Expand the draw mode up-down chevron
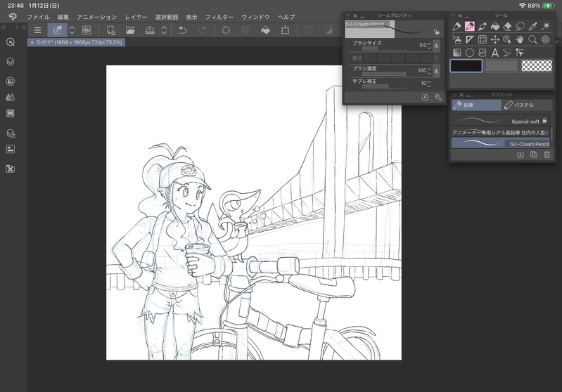The width and height of the screenshot is (562, 392). coord(72,30)
